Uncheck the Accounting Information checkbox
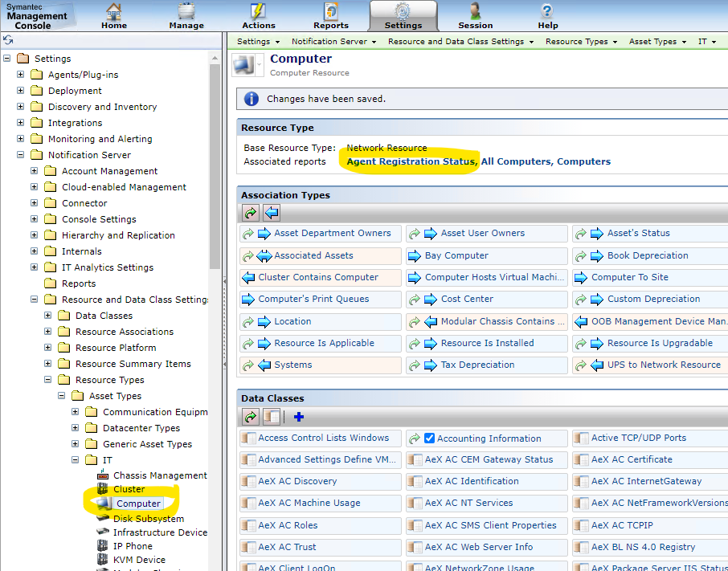This screenshot has width=728, height=571. [429, 438]
